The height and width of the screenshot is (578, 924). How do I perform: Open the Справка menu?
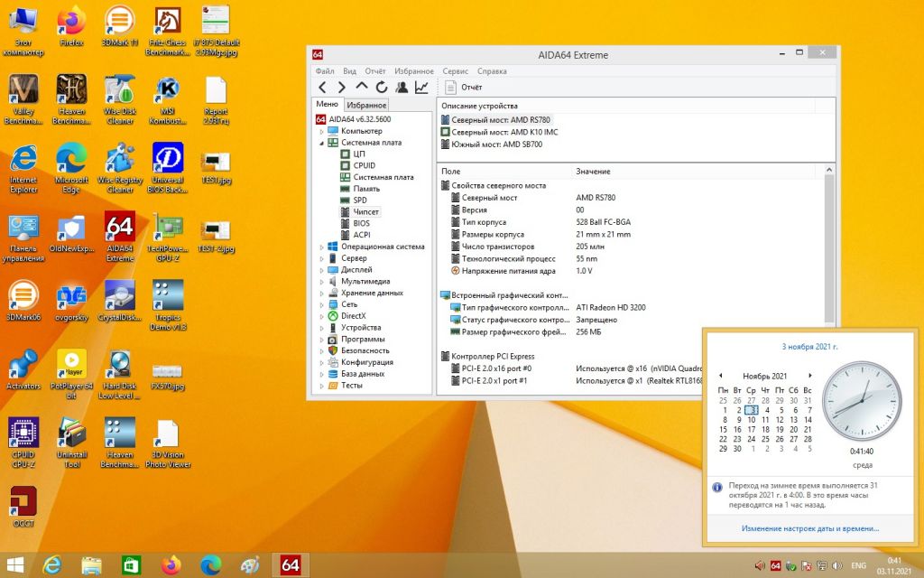tap(492, 71)
